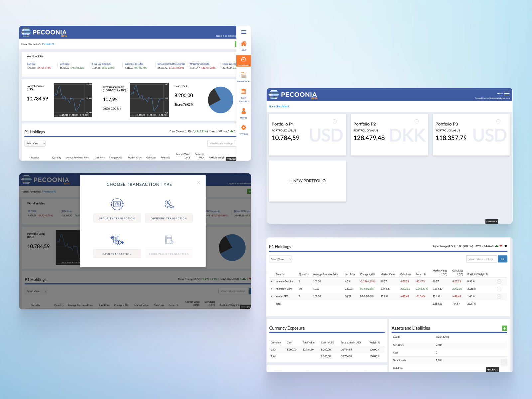Click the Home (Portfolios) breadcrumb on the portfolios page
532x399 pixels.
[x=279, y=106]
